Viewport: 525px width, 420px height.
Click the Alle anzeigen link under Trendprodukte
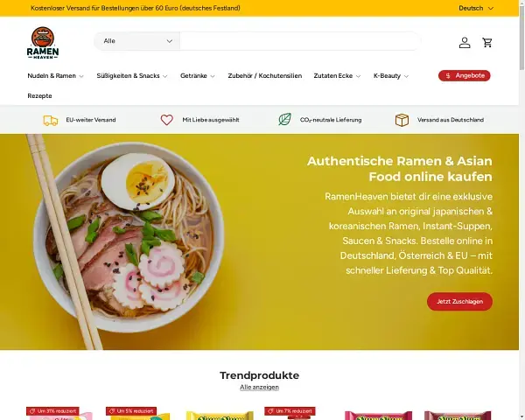[259, 387]
